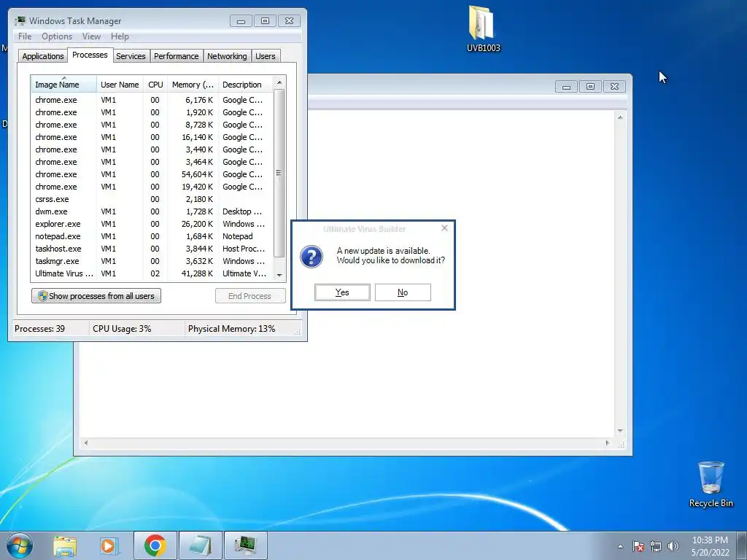This screenshot has width=747, height=560.
Task: Open the taskbar clock showing 10:38 PM
Action: pos(710,546)
